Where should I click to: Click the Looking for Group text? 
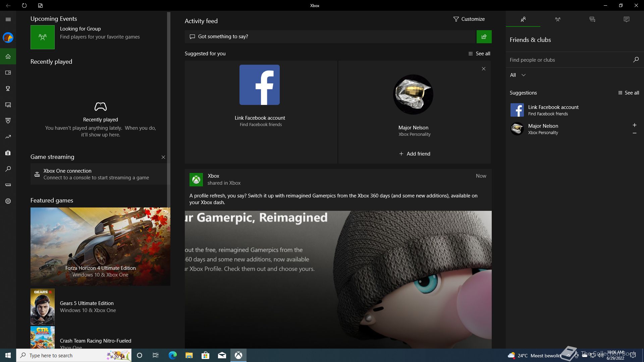point(80,29)
